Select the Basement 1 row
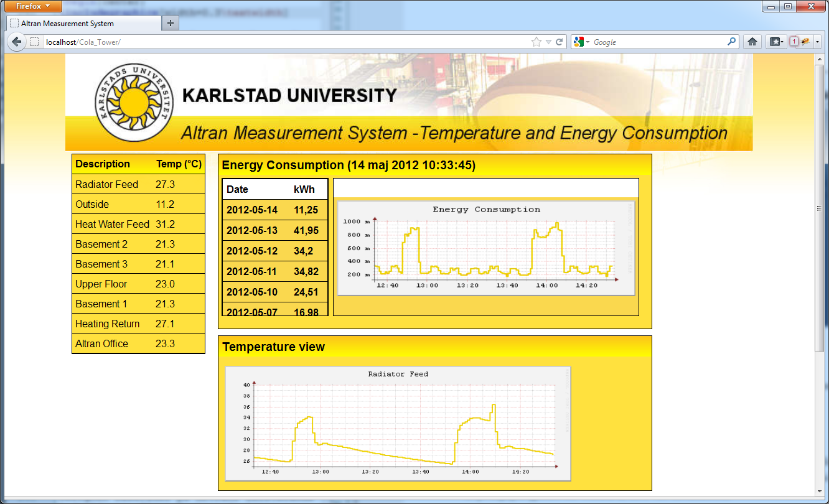 coord(138,304)
